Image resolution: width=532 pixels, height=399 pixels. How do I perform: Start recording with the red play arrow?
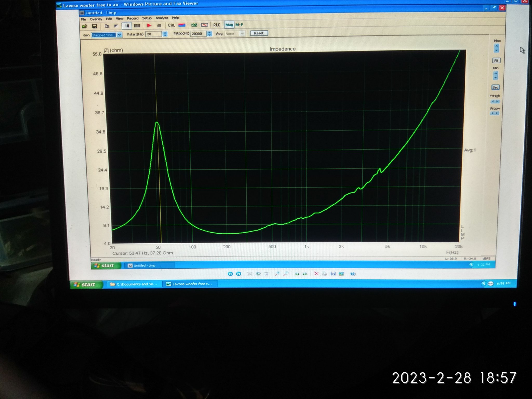tap(149, 25)
